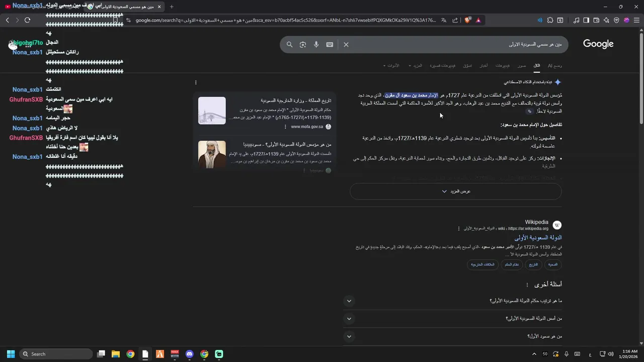
Task: Open the المزيد (More) dropdown
Action: coord(416,65)
